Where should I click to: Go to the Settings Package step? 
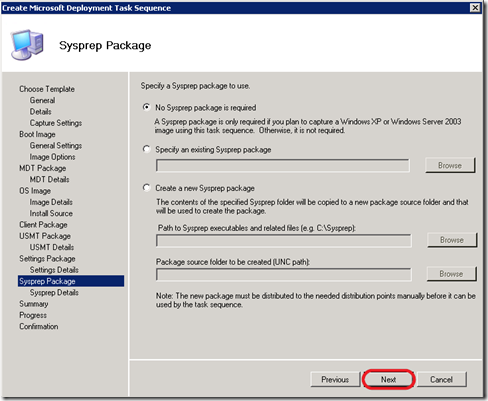tap(47, 259)
